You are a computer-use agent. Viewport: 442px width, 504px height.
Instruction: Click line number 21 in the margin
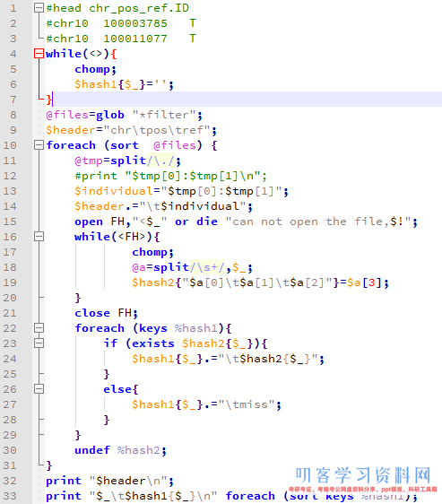coord(10,313)
